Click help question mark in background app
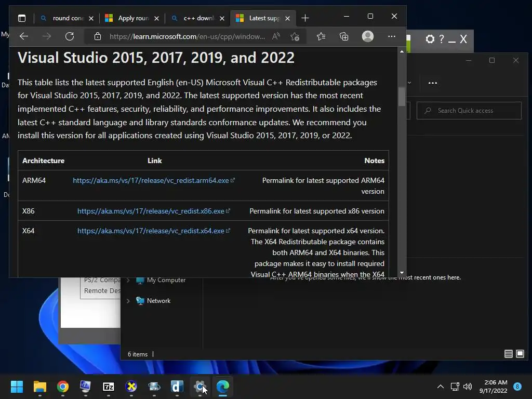Image resolution: width=532 pixels, height=399 pixels. (x=442, y=39)
